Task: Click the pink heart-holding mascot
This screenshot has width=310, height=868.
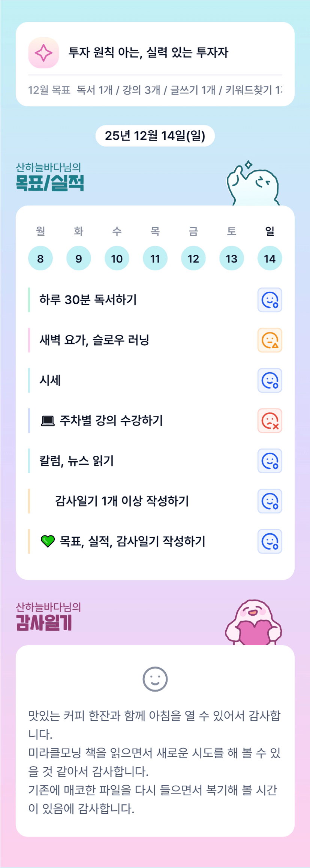Action: (254, 623)
